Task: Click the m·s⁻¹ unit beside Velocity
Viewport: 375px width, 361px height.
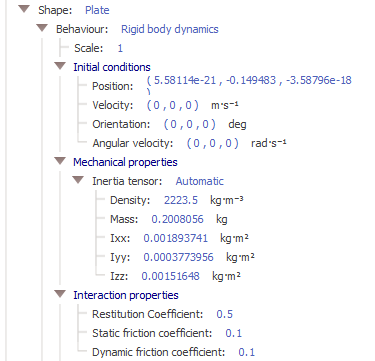Action: click(225, 105)
